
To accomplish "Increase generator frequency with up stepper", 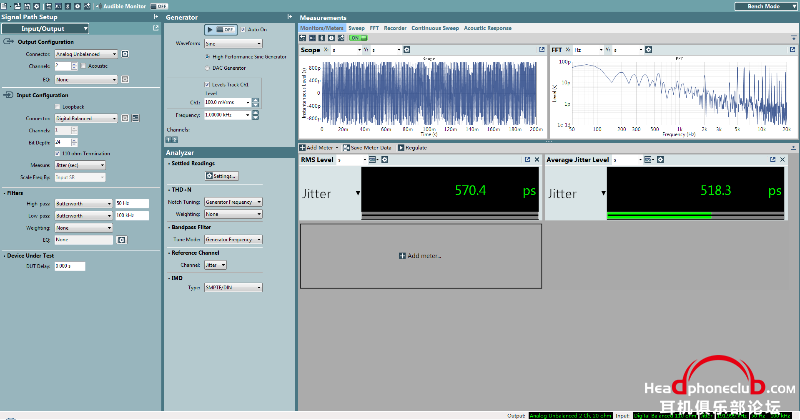I will pyautogui.click(x=256, y=113).
